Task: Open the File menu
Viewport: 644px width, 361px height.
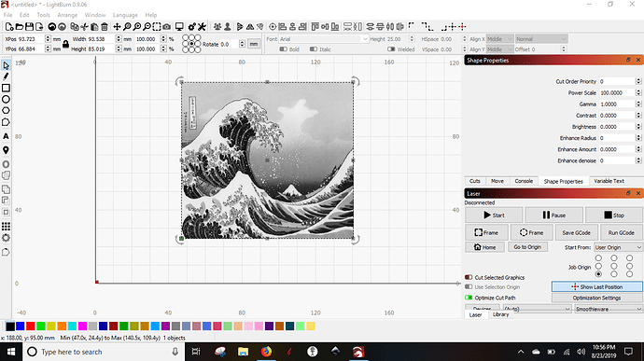Action: click(x=7, y=15)
